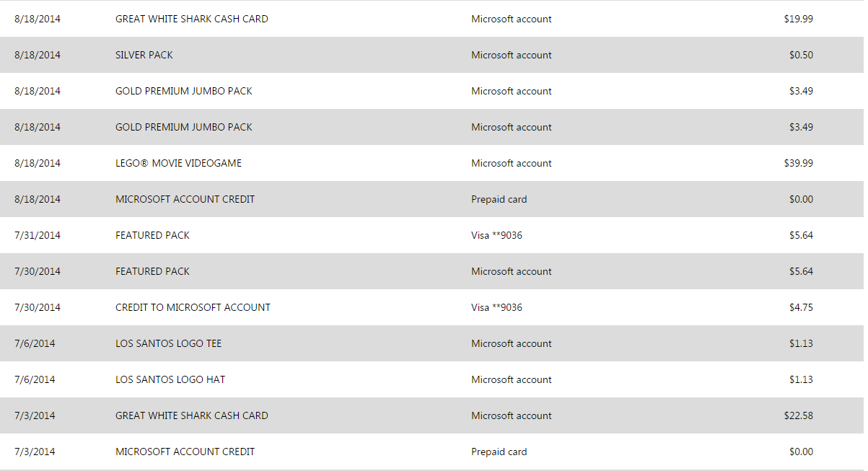Select FEATURED PACK paid with Visa **9036
868x471 pixels.
click(x=152, y=235)
